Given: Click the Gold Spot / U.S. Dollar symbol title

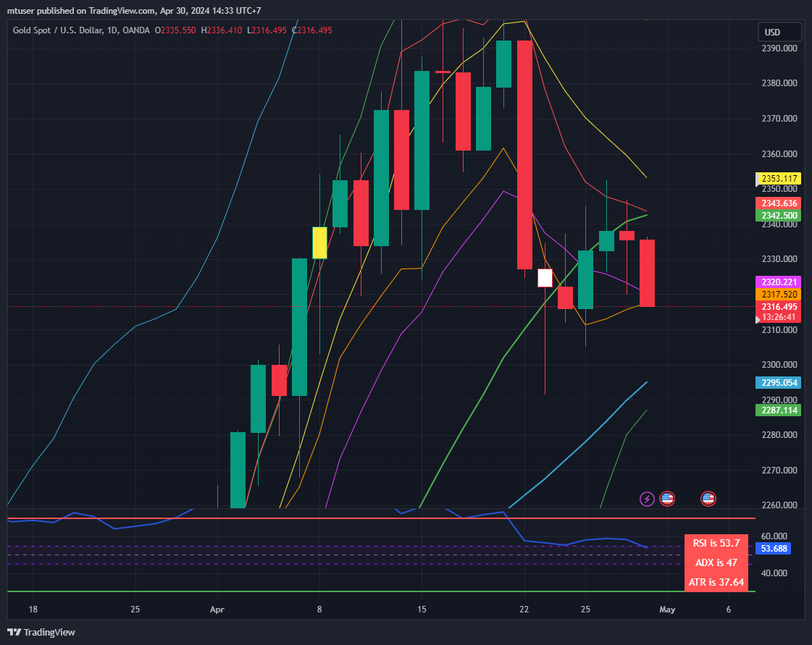Looking at the screenshot, I should [x=81, y=30].
